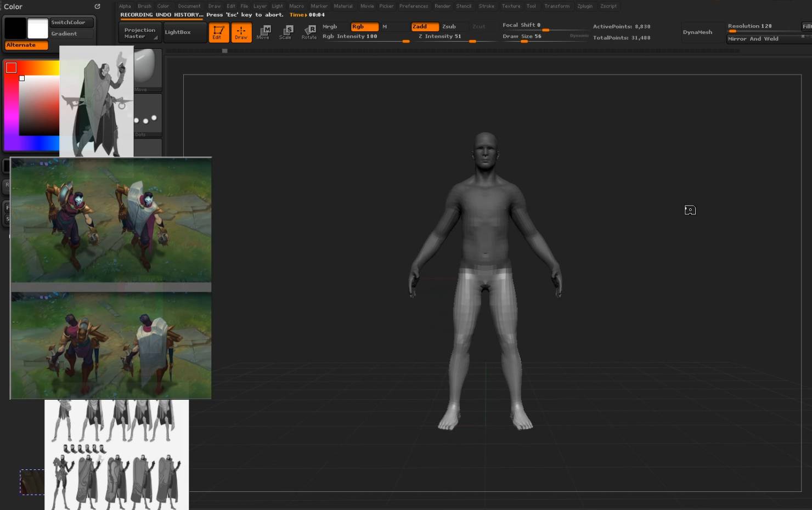
Task: Click the red hue indicator swatch
Action: click(x=12, y=67)
